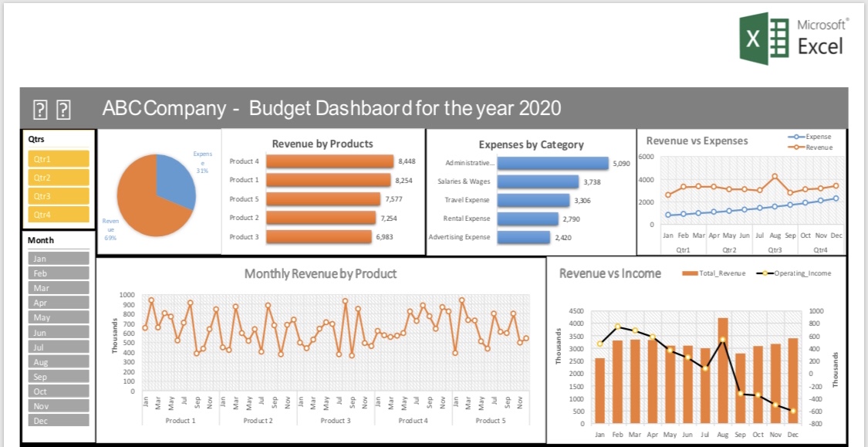Filter dashboard by Aug month
The width and height of the screenshot is (868, 447).
[58, 362]
